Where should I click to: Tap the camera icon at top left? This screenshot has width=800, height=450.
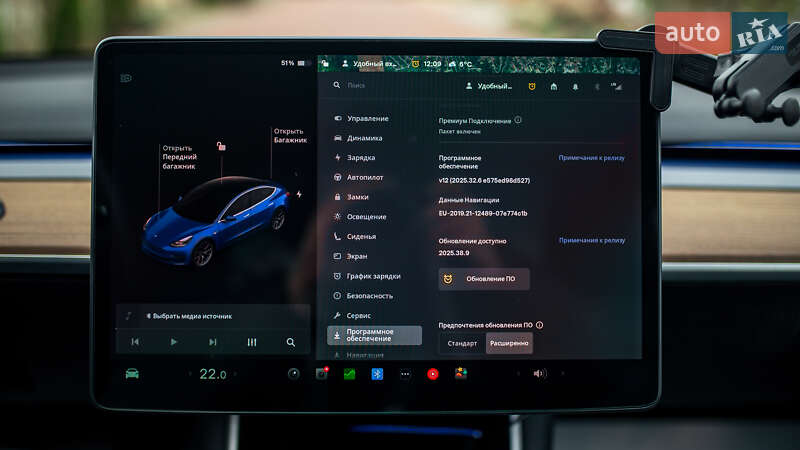(x=126, y=78)
